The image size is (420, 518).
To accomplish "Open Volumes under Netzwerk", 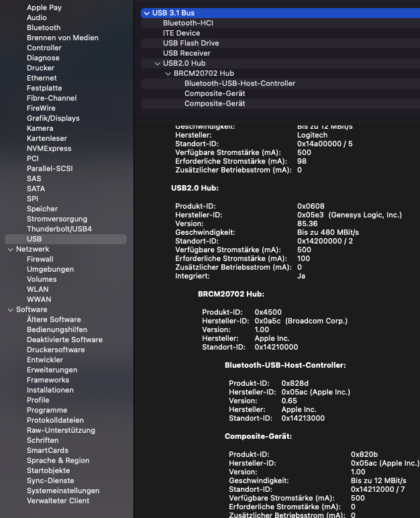I will pos(42,280).
